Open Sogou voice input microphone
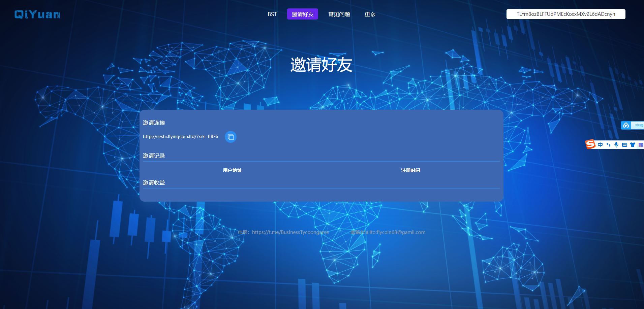 [x=616, y=145]
